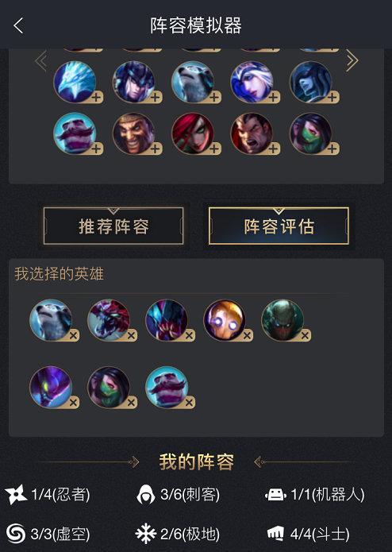This screenshot has width=392, height=552.
Task: Select 阵容评估 lineup evaluation button
Action: 279,226
